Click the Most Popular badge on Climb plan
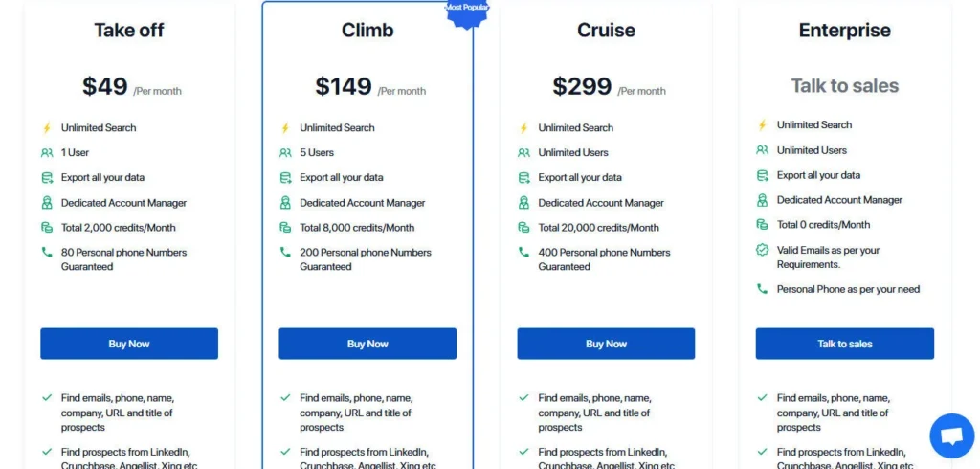This screenshot has width=980, height=469. point(467,11)
